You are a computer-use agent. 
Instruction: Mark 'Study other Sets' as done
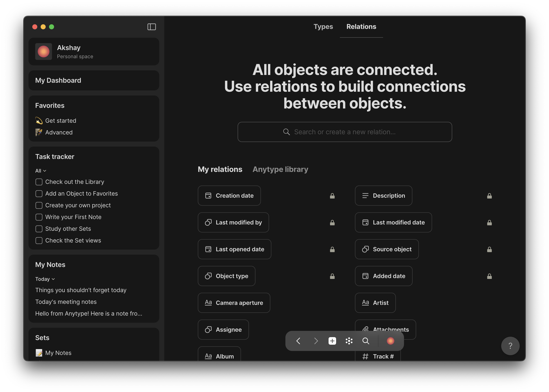(39, 229)
